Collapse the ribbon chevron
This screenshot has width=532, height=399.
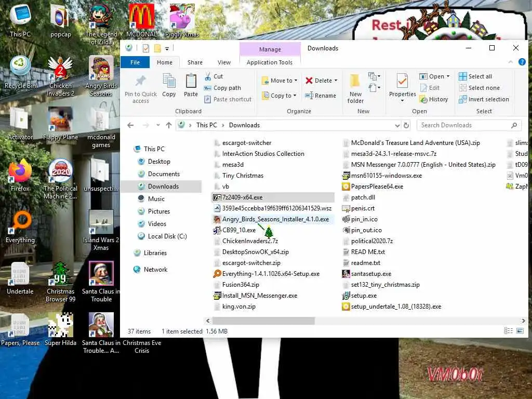pyautogui.click(x=510, y=62)
